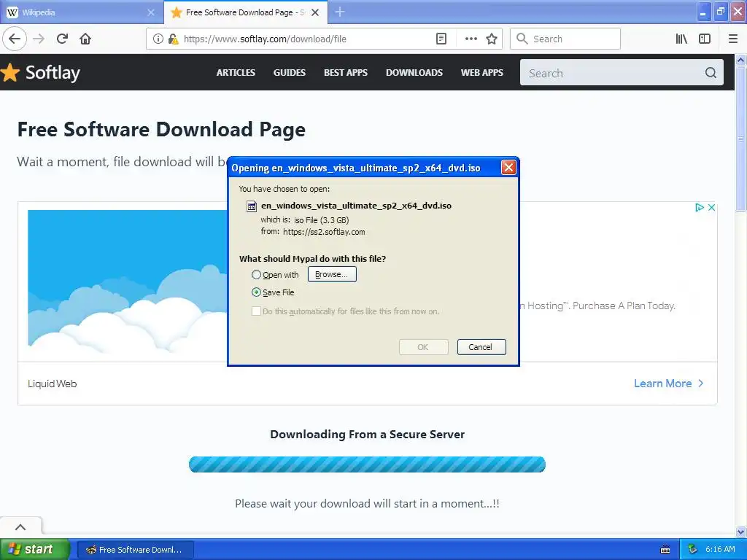Show site information icon in address bar
Screen dimensions: 747x560
click(158, 39)
